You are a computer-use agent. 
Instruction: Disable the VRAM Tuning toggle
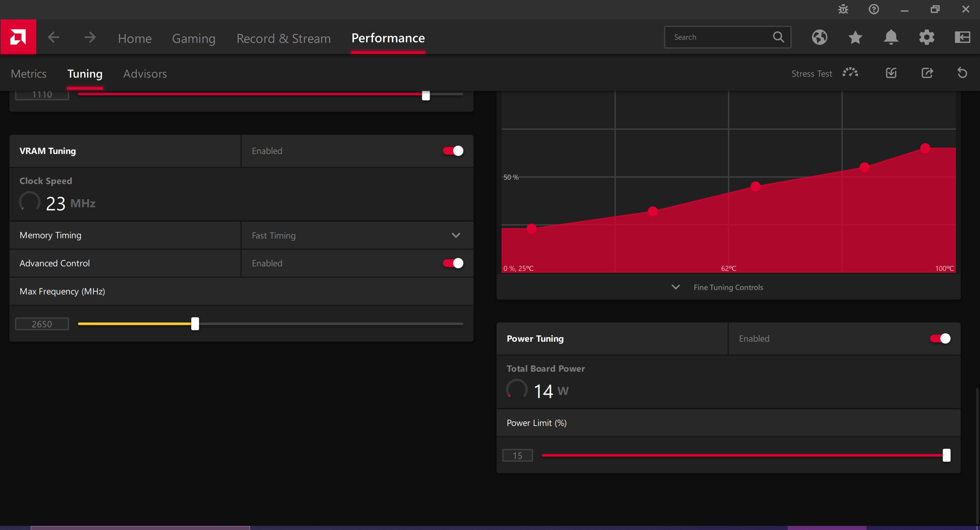coord(453,151)
